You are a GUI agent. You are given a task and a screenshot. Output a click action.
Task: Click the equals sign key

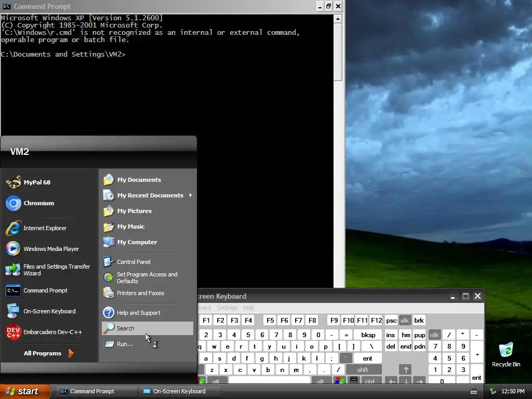click(346, 335)
